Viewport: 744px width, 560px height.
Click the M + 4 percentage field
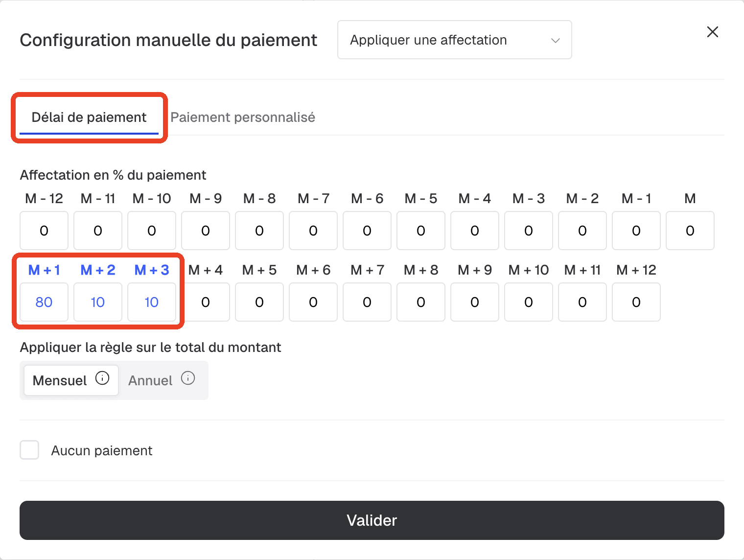tap(206, 302)
